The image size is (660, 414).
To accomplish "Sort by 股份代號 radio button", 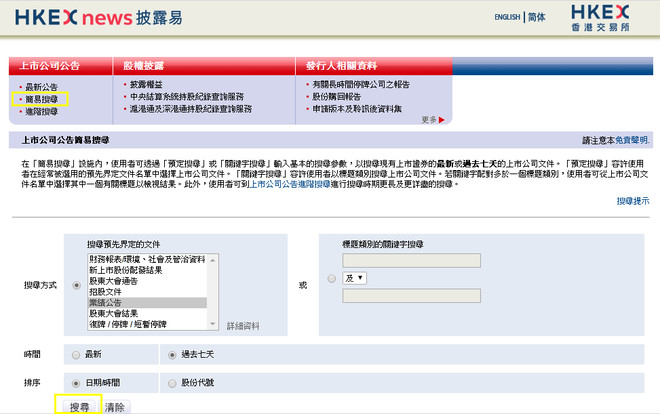I will pos(172,383).
